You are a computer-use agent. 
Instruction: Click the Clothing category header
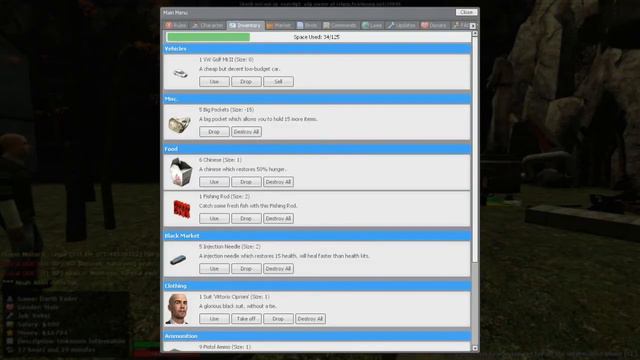click(x=317, y=286)
